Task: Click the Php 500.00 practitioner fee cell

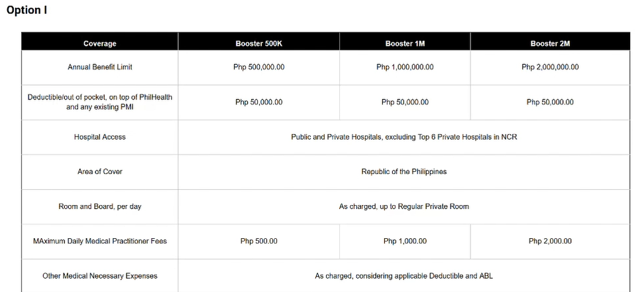Action: [259, 241]
